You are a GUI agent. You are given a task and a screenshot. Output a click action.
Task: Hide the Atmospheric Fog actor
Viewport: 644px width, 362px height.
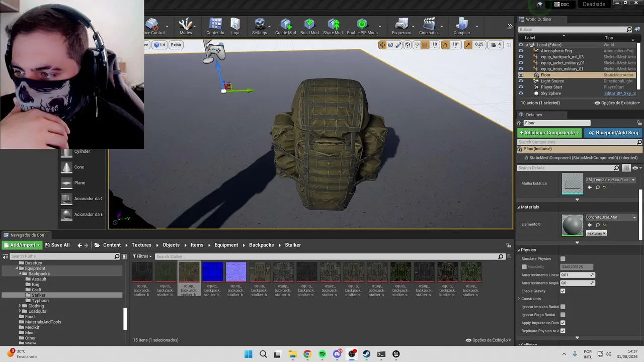tap(521, 51)
